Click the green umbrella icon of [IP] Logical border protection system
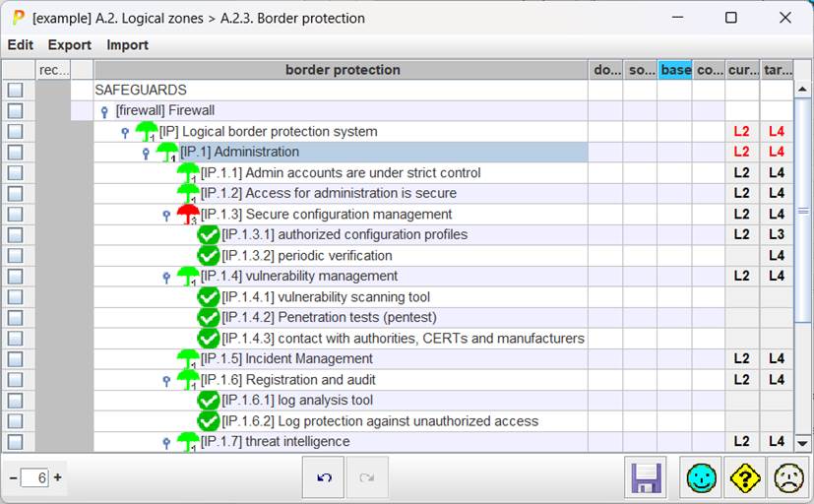This screenshot has height=504, width=814. [x=147, y=131]
